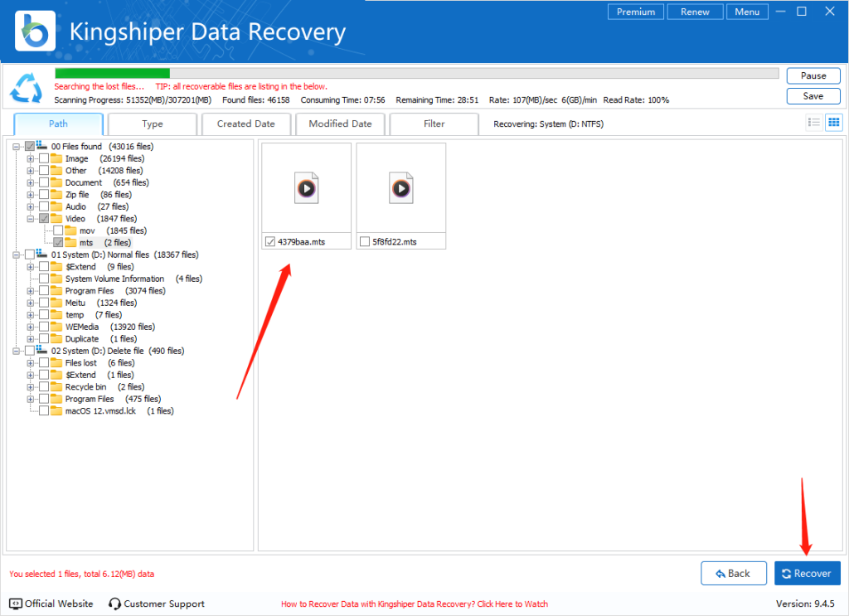The width and height of the screenshot is (849, 616).
Task: Open the how-to-recover tutorial link
Action: point(415,604)
